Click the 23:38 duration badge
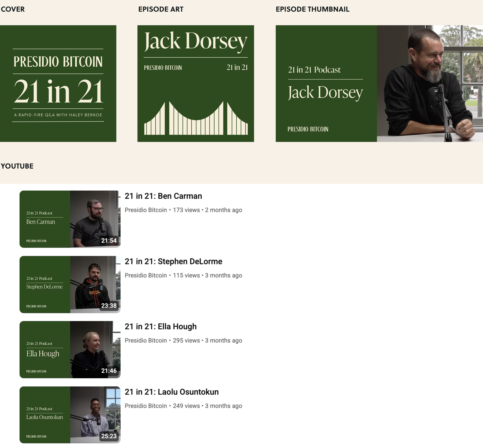 [109, 306]
